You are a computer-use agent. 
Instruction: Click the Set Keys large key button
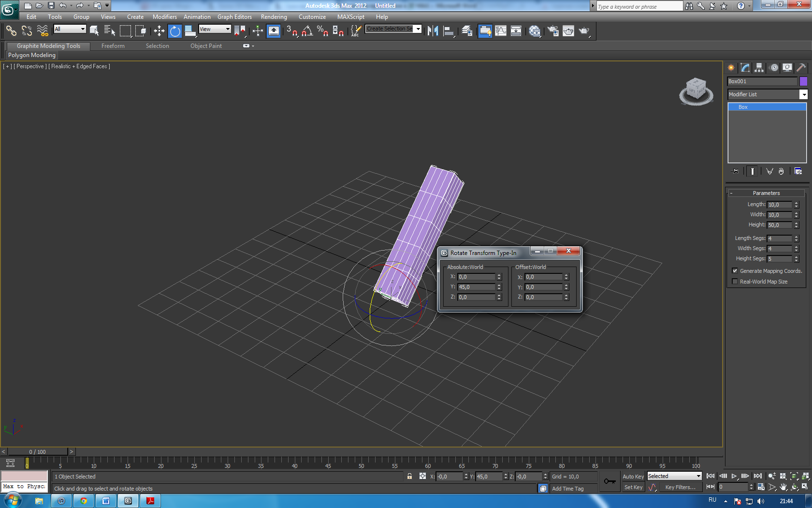609,481
